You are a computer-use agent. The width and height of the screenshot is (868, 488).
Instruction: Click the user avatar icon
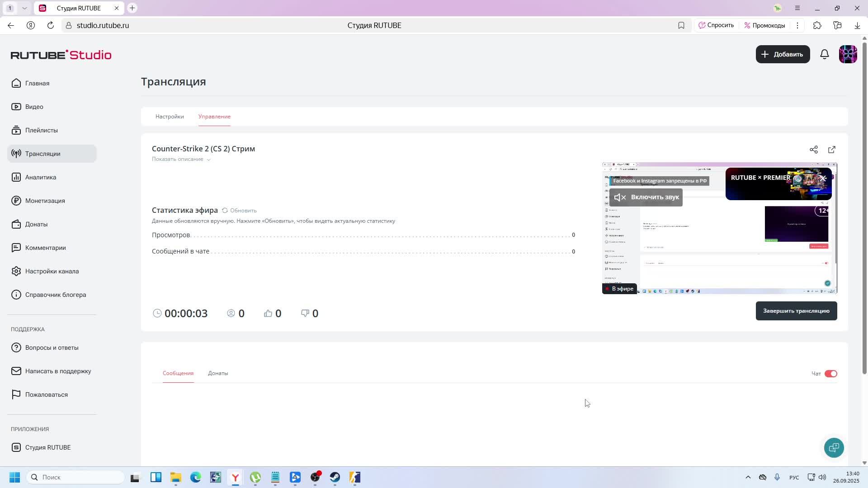click(x=848, y=54)
